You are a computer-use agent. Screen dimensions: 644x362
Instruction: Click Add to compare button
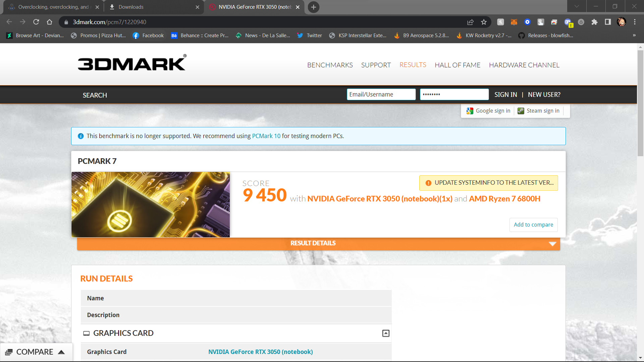click(x=534, y=225)
